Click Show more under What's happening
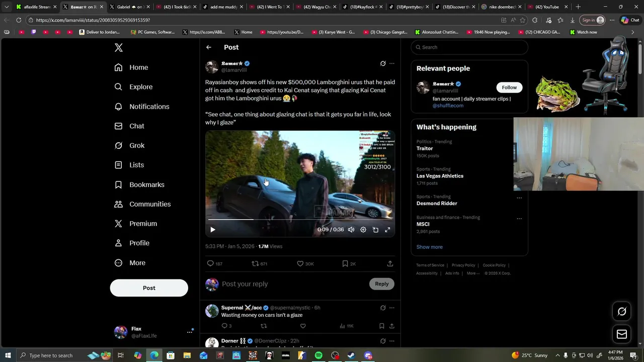This screenshot has width=644, height=362. [x=430, y=247]
